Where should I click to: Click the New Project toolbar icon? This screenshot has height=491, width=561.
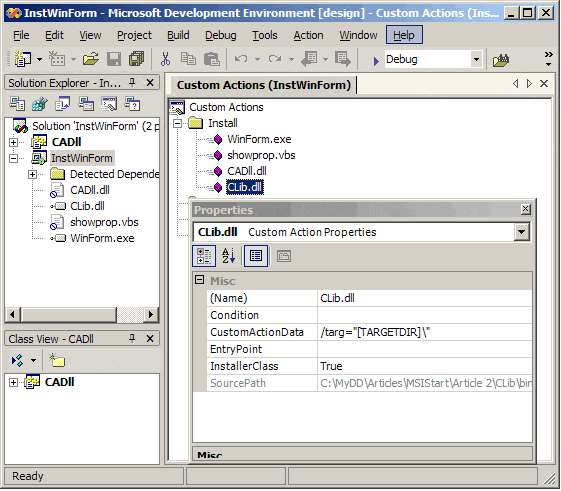coord(23,59)
